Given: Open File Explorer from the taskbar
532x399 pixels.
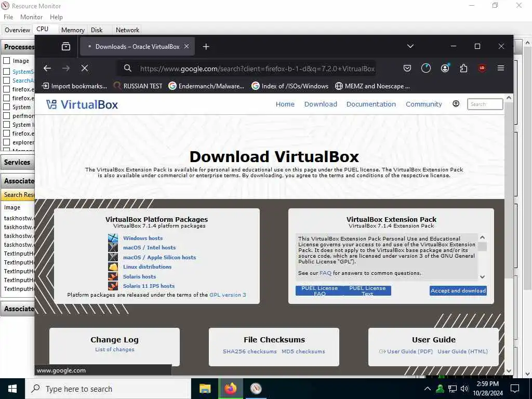Looking at the screenshot, I should (x=205, y=389).
